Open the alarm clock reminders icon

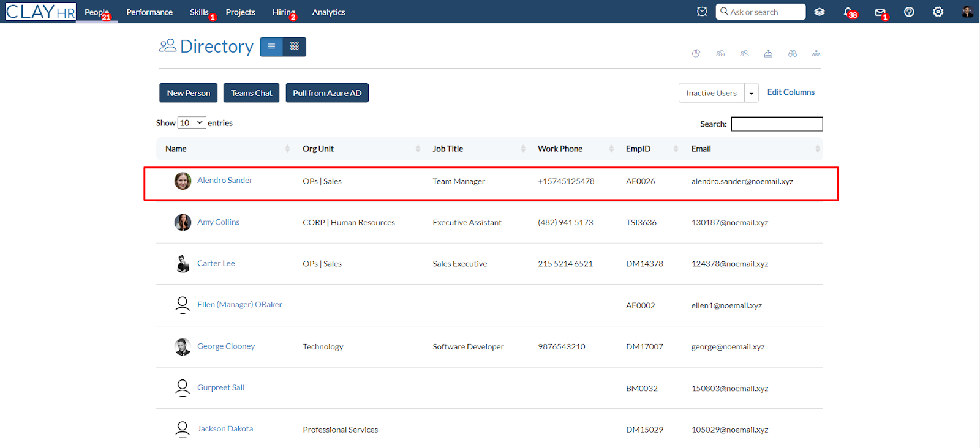[x=702, y=12]
